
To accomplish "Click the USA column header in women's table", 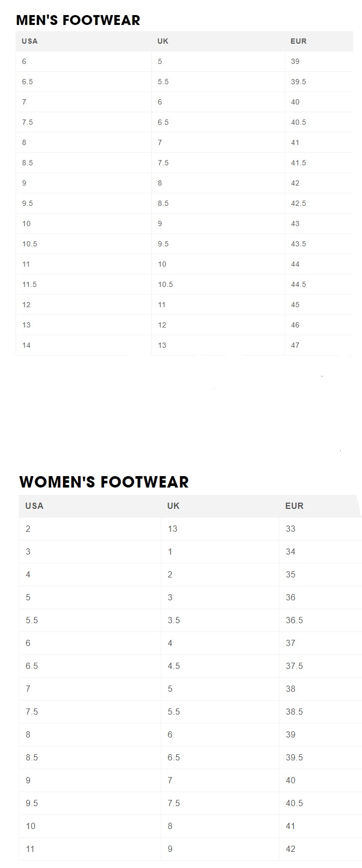I will click(x=34, y=506).
